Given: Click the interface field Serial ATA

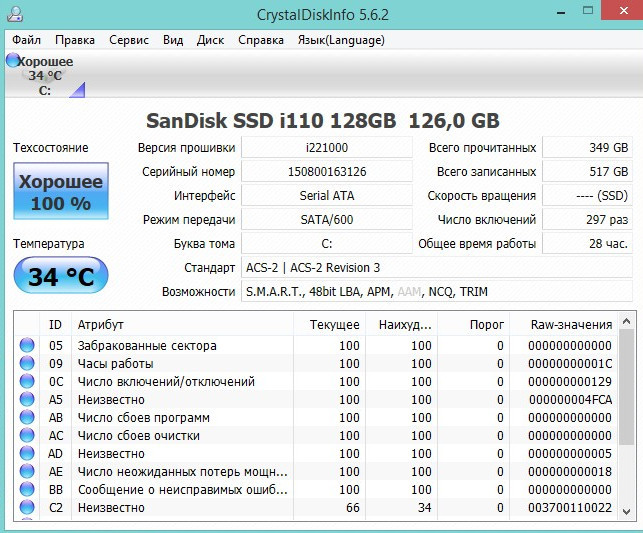Looking at the screenshot, I should pyautogui.click(x=327, y=196).
